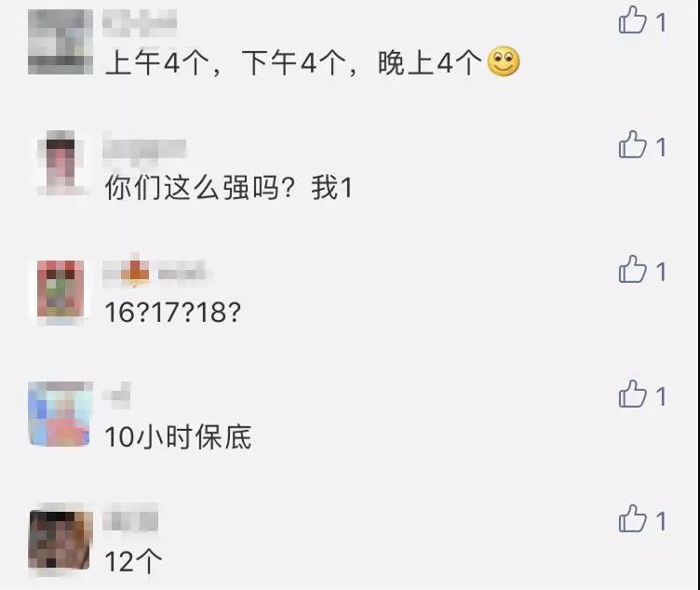
Task: Click like count next to '12个' comment
Action: click(x=661, y=521)
